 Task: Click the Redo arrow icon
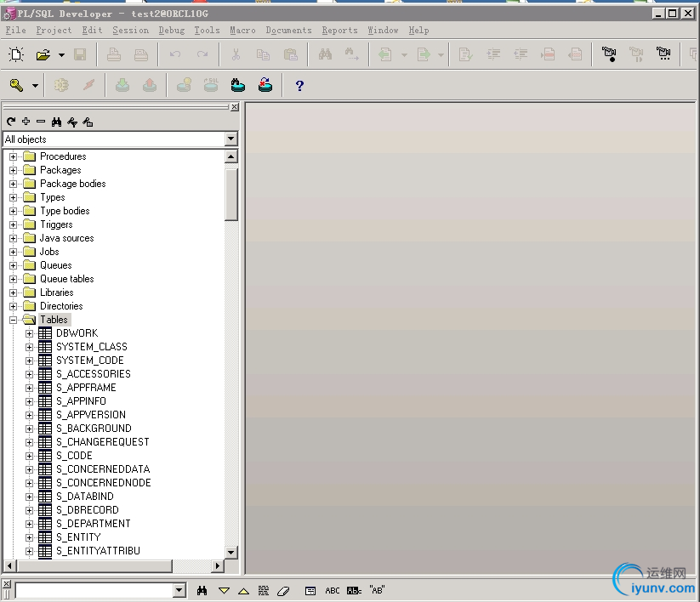coord(202,54)
